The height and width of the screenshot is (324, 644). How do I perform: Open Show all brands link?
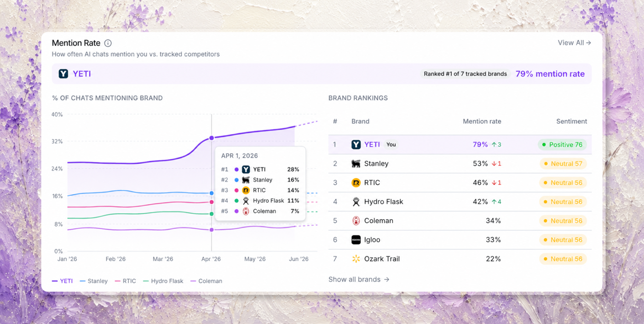pos(359,279)
